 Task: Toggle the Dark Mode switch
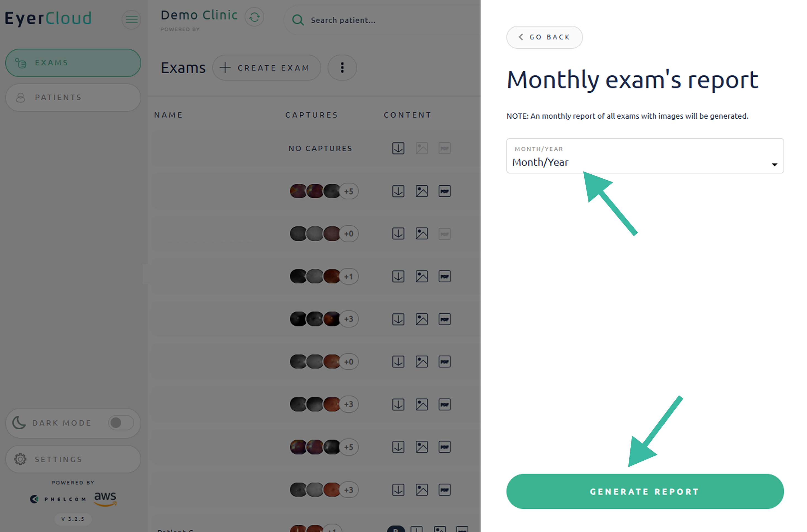click(x=121, y=423)
